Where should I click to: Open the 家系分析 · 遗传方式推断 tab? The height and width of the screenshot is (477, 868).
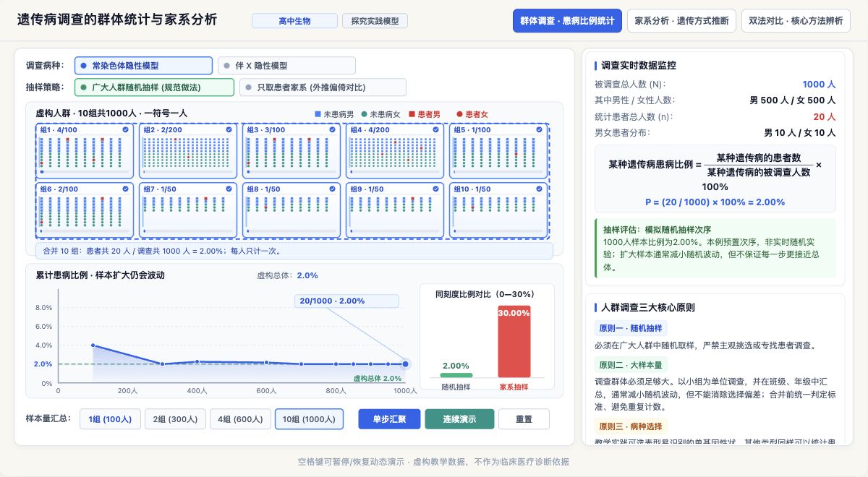(x=681, y=21)
